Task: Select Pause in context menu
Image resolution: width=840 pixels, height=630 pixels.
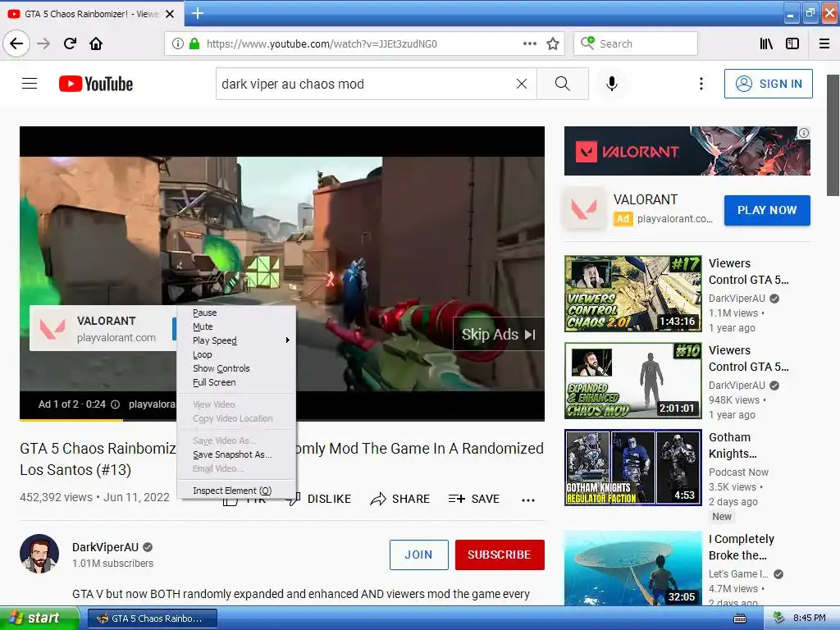Action: click(236, 313)
